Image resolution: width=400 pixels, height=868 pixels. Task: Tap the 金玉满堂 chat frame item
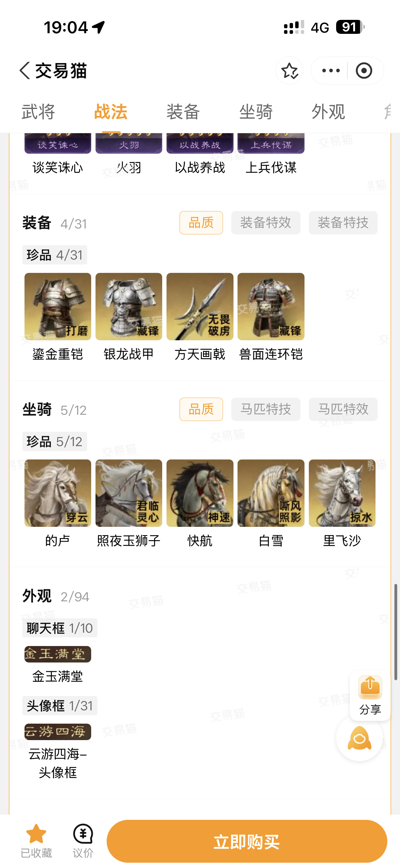[x=58, y=654]
